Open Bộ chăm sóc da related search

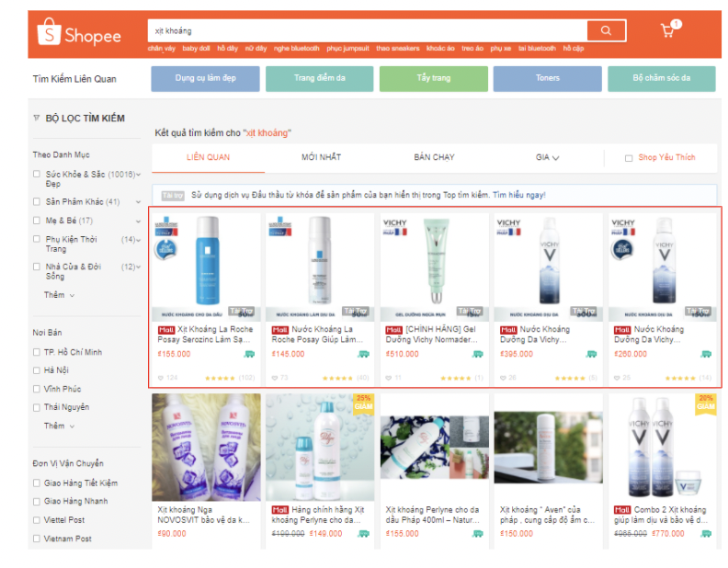pos(662,78)
